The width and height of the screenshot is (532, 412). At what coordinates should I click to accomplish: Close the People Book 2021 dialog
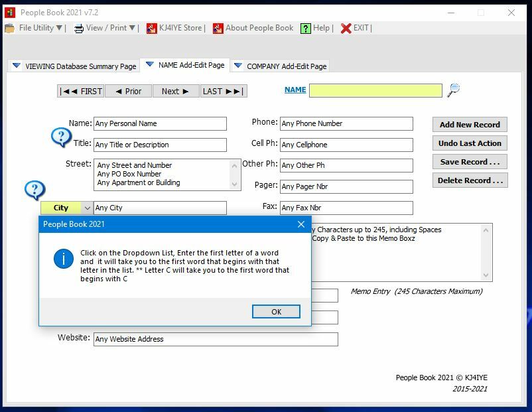pyautogui.click(x=301, y=224)
